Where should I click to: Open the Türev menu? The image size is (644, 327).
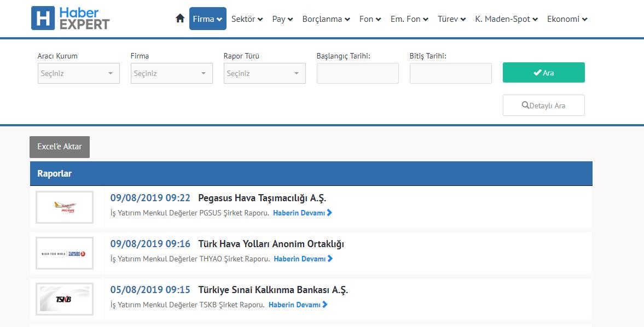point(452,19)
